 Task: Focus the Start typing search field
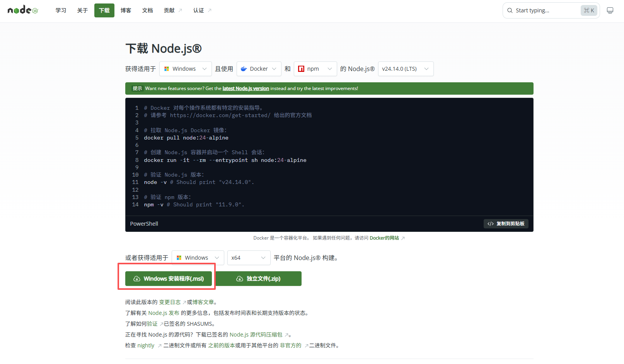pyautogui.click(x=551, y=10)
